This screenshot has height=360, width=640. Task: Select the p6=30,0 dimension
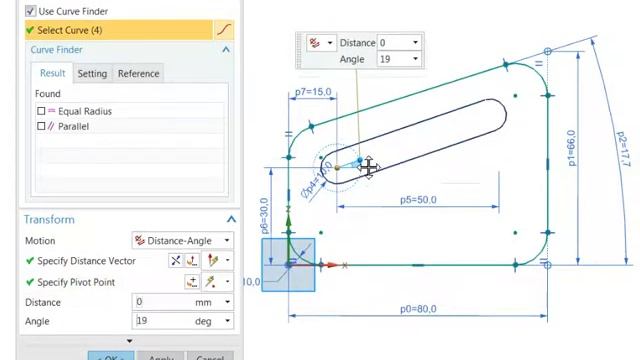coord(264,216)
